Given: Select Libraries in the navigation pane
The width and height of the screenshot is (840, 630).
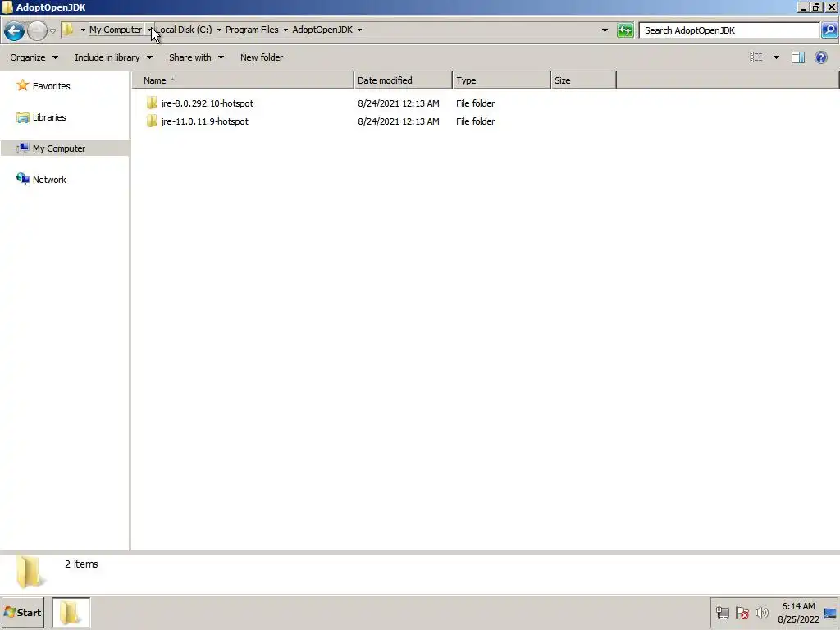Looking at the screenshot, I should 49,117.
